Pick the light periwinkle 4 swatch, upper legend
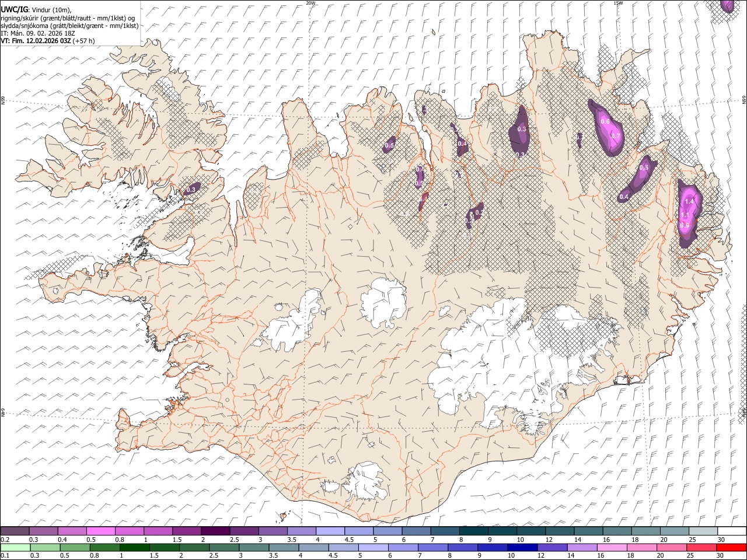 pyautogui.click(x=330, y=531)
